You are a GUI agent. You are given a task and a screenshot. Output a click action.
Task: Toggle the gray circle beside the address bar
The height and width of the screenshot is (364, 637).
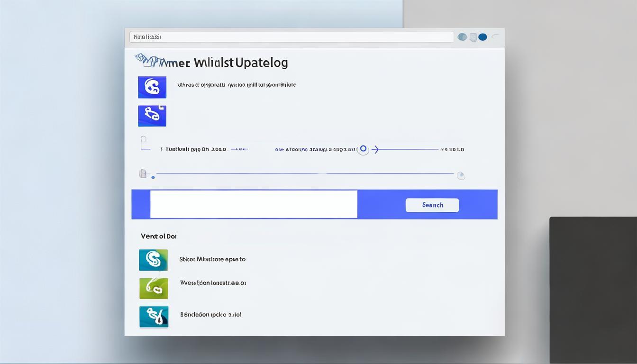(462, 37)
